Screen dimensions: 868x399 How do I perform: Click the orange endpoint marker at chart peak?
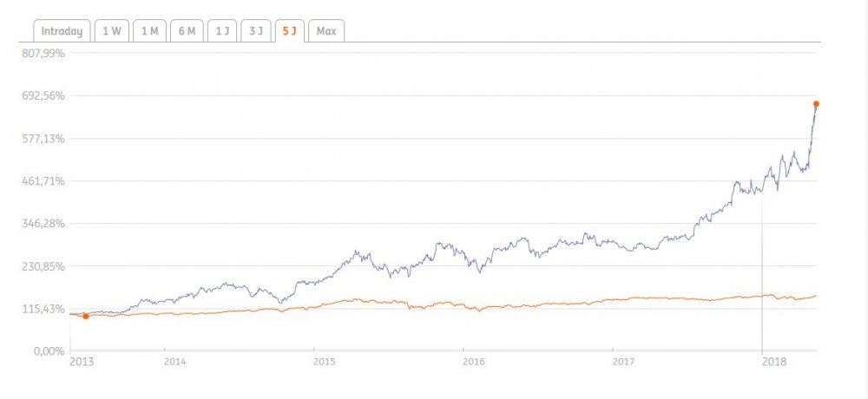(x=816, y=104)
